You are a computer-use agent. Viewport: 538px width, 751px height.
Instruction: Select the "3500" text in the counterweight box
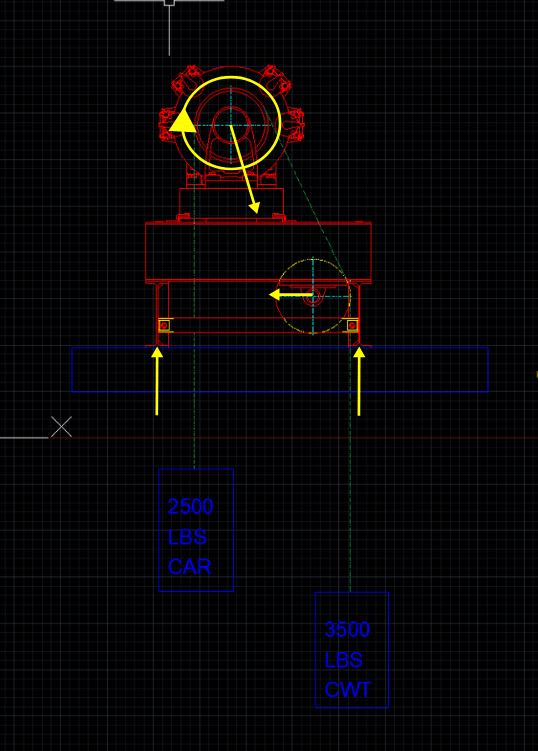[347, 629]
